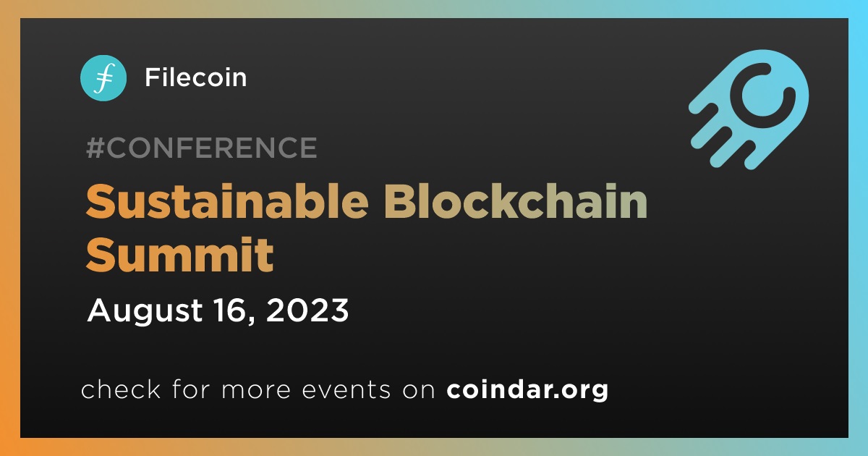Click the word on before coindar.org
This screenshot has height=456, width=868.
[417, 390]
